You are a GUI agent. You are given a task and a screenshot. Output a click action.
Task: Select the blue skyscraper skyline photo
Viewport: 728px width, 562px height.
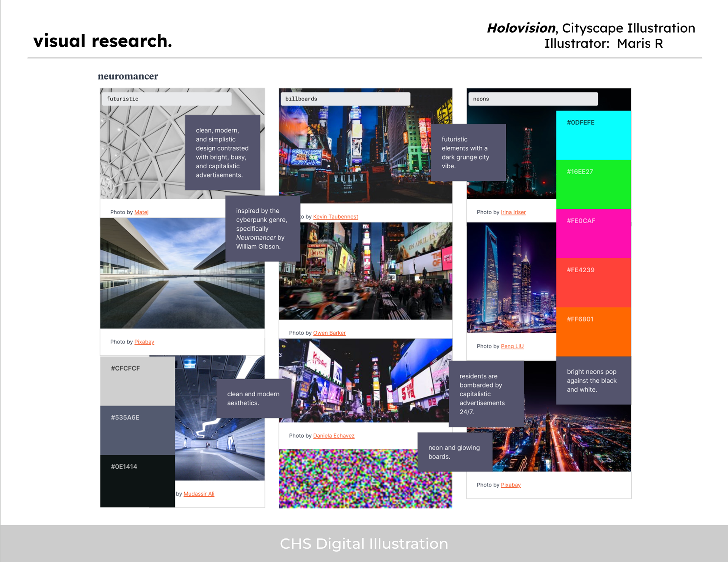(x=511, y=278)
